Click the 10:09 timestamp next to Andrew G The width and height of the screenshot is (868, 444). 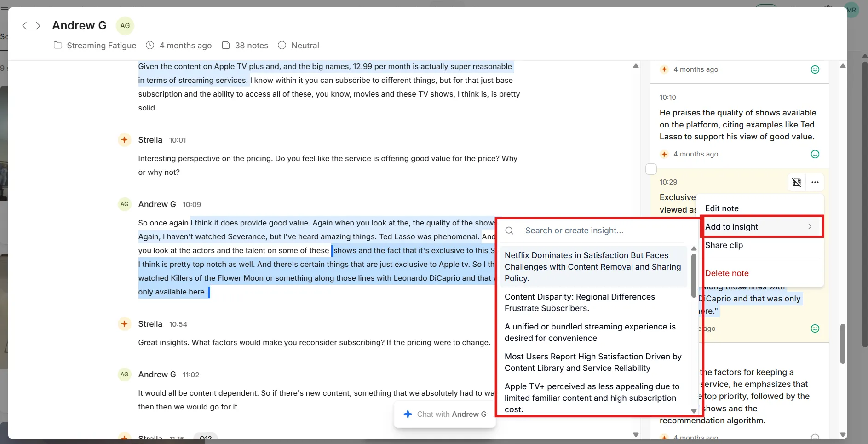click(x=192, y=204)
